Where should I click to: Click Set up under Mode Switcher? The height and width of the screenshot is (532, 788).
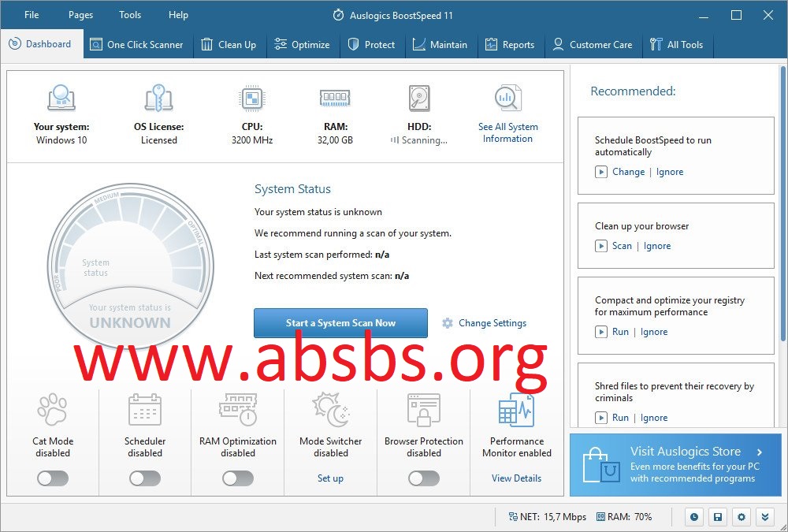(330, 478)
